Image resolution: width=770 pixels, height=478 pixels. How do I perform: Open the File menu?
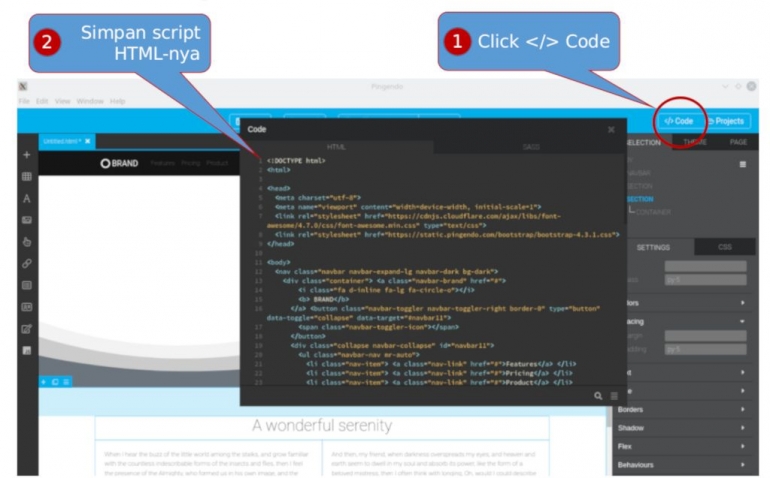(24, 101)
